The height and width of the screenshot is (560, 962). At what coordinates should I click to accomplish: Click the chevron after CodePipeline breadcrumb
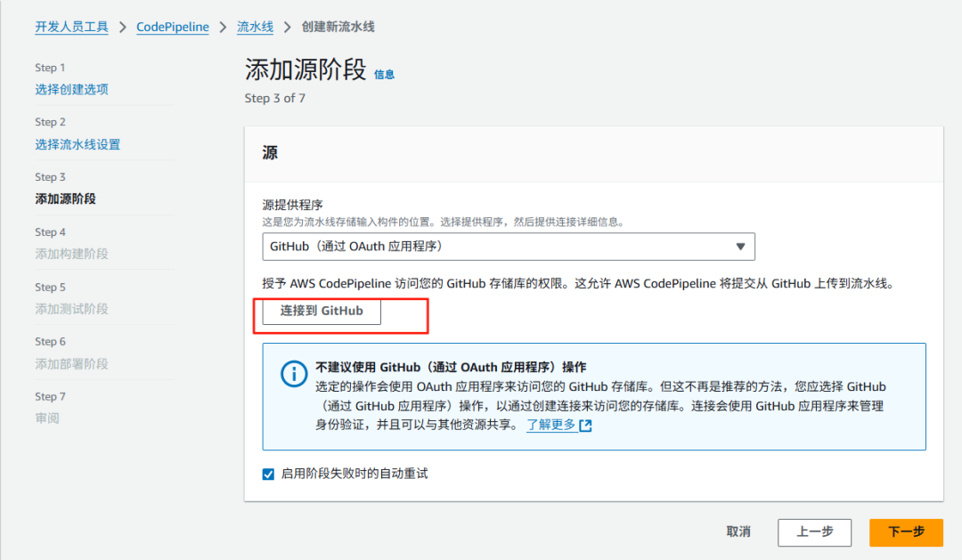pyautogui.click(x=224, y=28)
